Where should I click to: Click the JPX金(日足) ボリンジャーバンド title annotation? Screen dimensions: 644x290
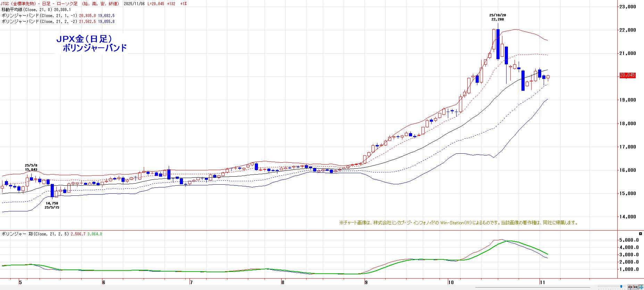(x=92, y=43)
